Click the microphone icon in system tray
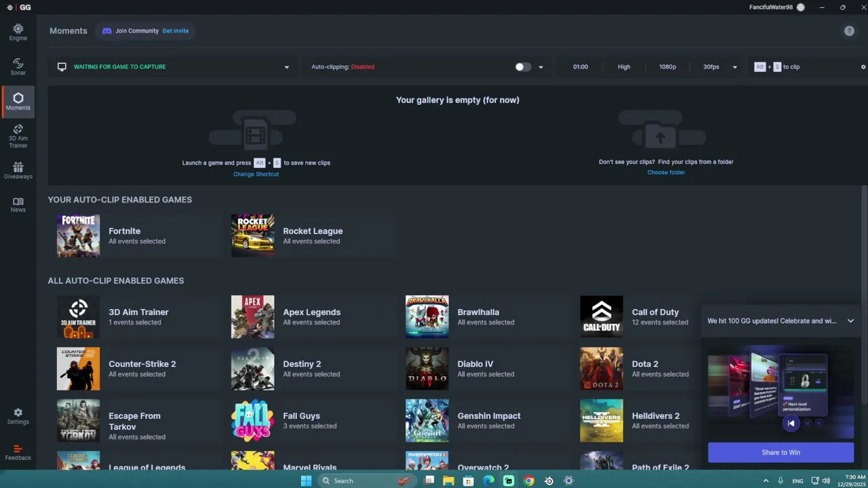Screen dimensions: 868x488 point(780,481)
